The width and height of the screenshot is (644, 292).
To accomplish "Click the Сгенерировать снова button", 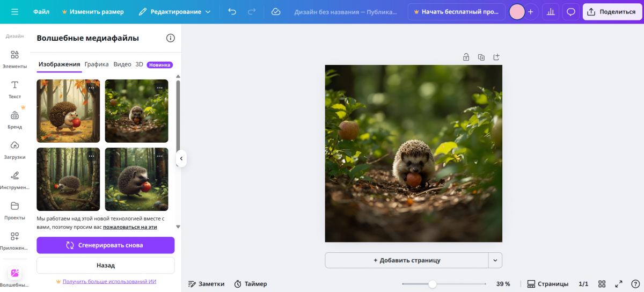I will pos(105,245).
